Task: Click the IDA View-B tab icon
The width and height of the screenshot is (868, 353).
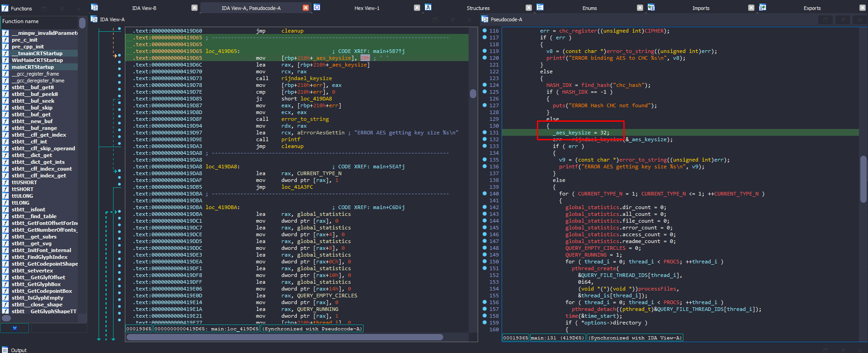Action: 95,7
